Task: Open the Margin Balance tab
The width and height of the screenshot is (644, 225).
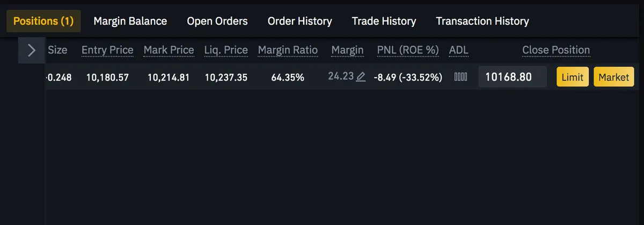Action: coord(130,21)
